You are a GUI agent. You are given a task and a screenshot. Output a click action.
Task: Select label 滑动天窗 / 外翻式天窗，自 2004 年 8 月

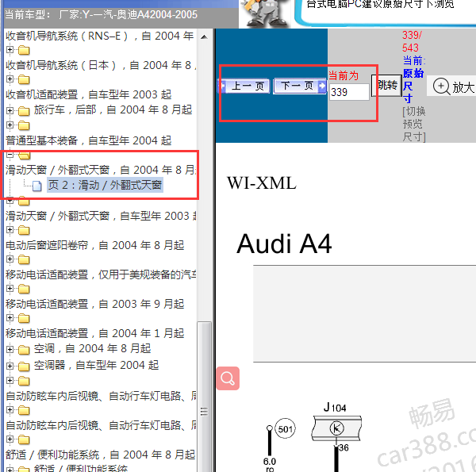pyautogui.click(x=101, y=170)
